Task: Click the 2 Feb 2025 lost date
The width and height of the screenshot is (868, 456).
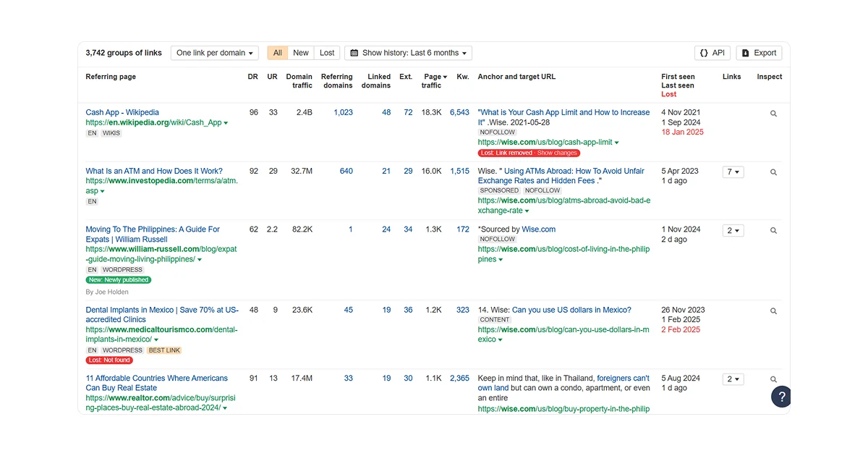Action: [681, 330]
